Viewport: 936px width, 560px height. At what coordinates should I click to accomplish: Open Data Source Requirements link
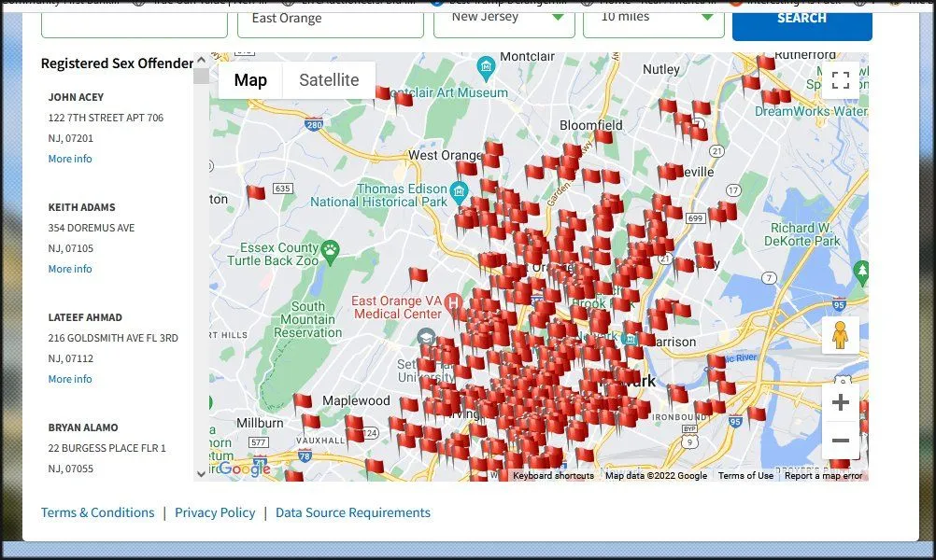[x=353, y=512]
